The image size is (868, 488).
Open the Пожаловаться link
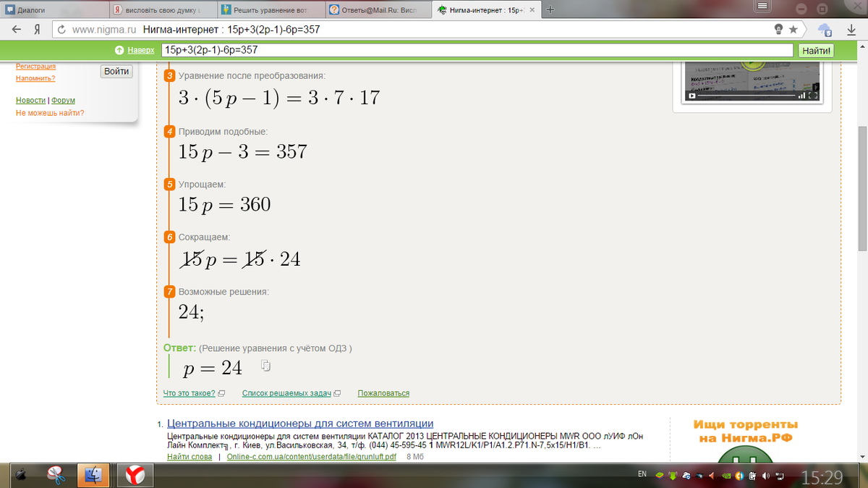pos(383,393)
